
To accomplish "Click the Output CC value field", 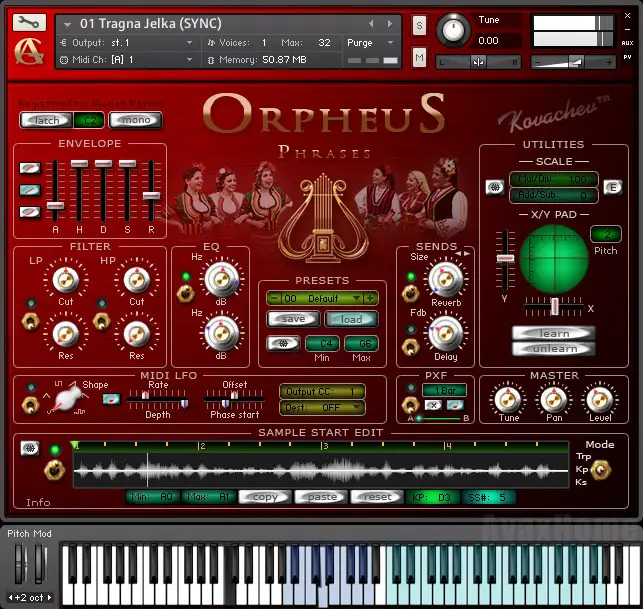I will pos(322,392).
